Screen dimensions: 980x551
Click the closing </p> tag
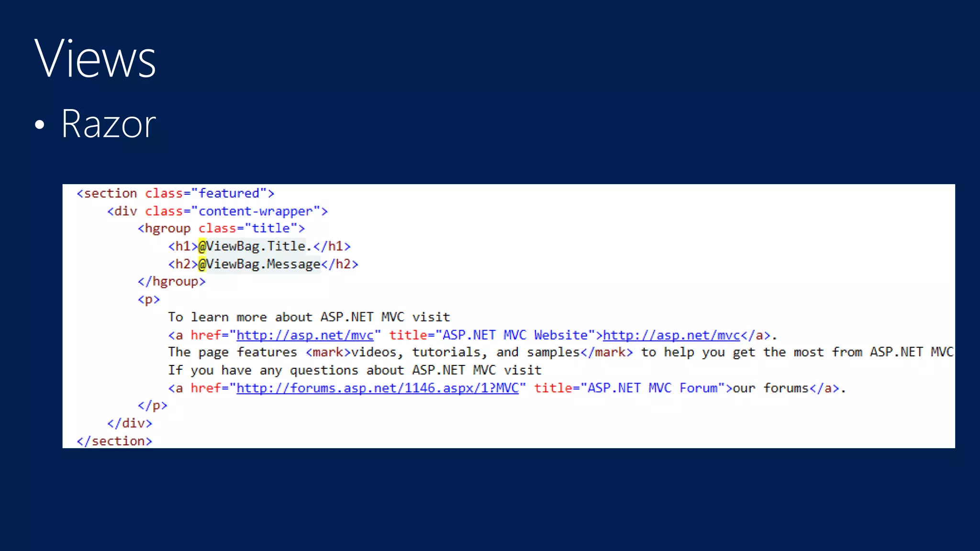click(153, 406)
